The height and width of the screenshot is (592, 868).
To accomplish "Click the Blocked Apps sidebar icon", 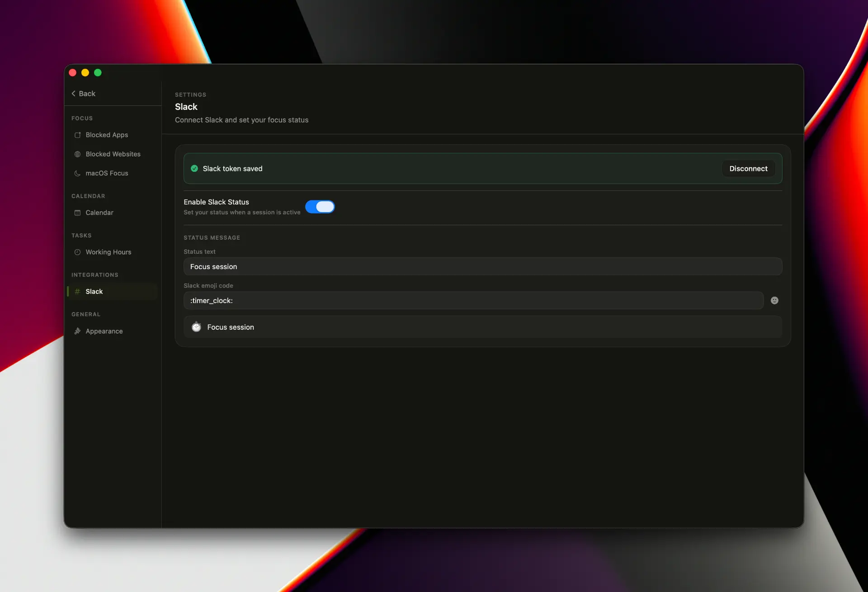I will [77, 135].
